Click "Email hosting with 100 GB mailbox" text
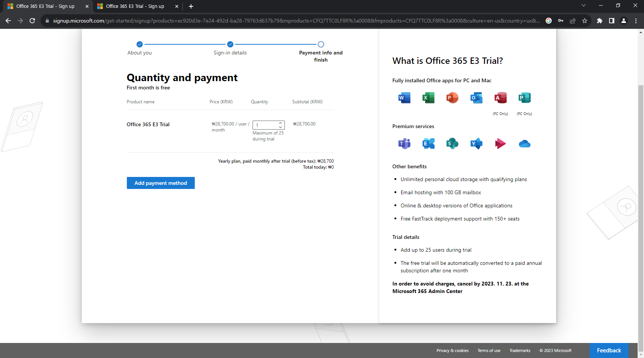This screenshot has width=644, height=358. pyautogui.click(x=441, y=192)
